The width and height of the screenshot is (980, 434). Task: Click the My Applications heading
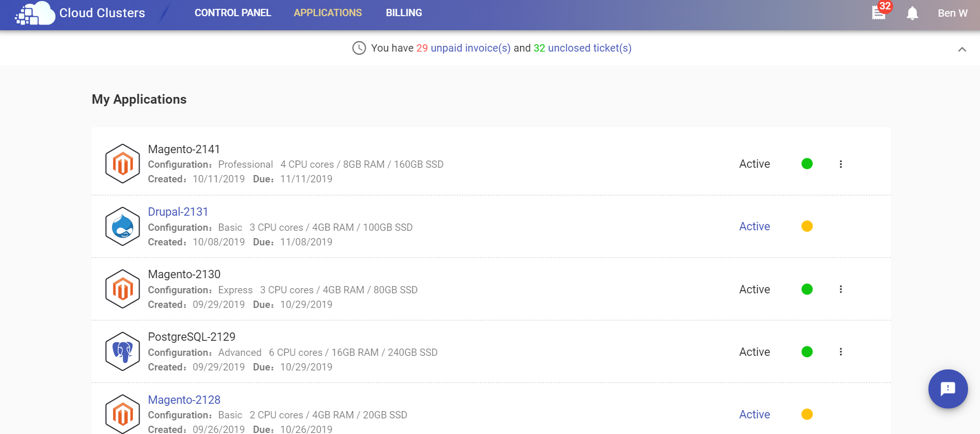click(x=139, y=99)
